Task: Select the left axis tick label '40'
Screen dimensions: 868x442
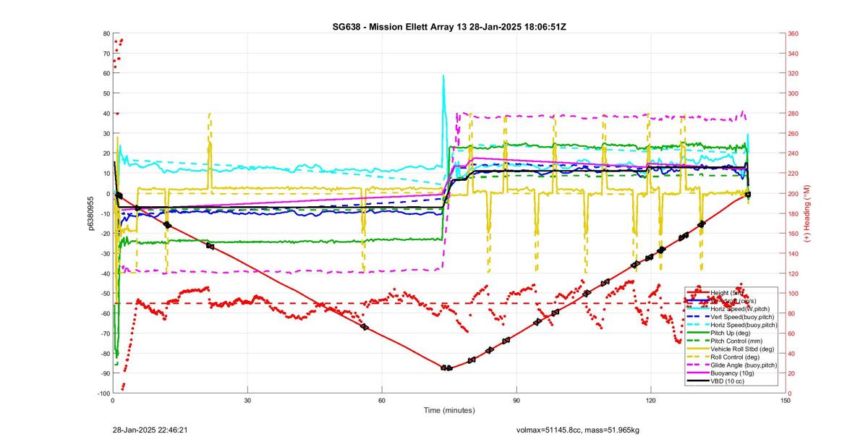Action: point(106,114)
